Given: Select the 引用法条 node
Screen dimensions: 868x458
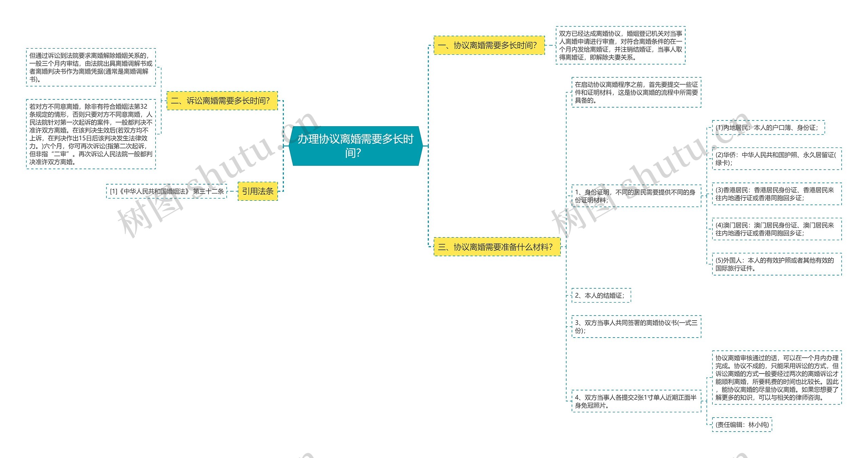Looking at the screenshot, I should click(257, 191).
